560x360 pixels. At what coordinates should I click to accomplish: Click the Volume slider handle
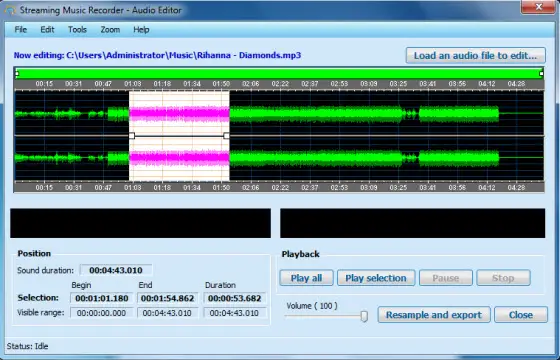tap(364, 316)
